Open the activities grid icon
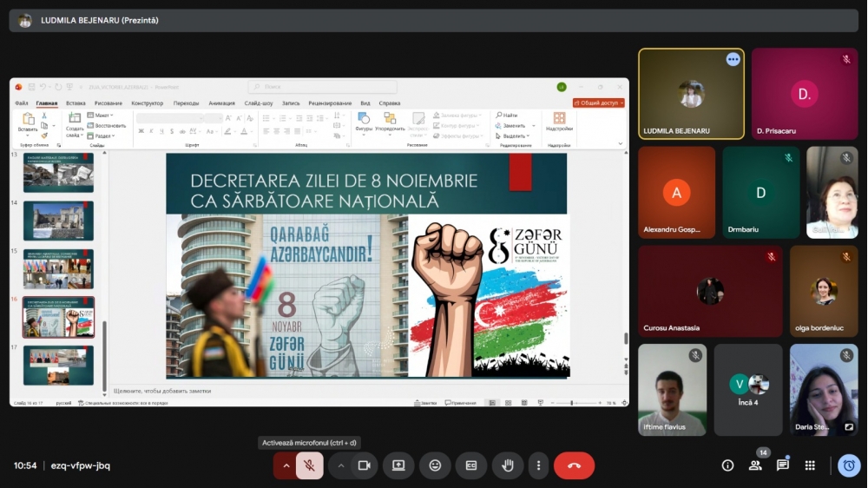Screen dimensions: 868x488 (810, 465)
